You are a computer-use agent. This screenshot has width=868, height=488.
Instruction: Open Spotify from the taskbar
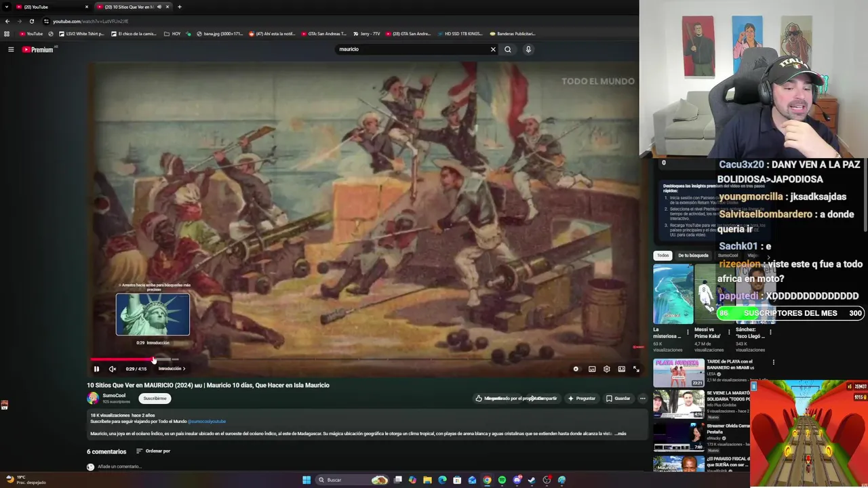[x=502, y=480]
